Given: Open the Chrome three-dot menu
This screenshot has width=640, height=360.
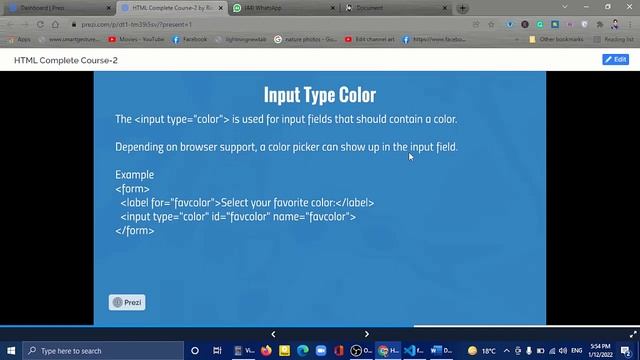Looking at the screenshot, I should pos(630,24).
